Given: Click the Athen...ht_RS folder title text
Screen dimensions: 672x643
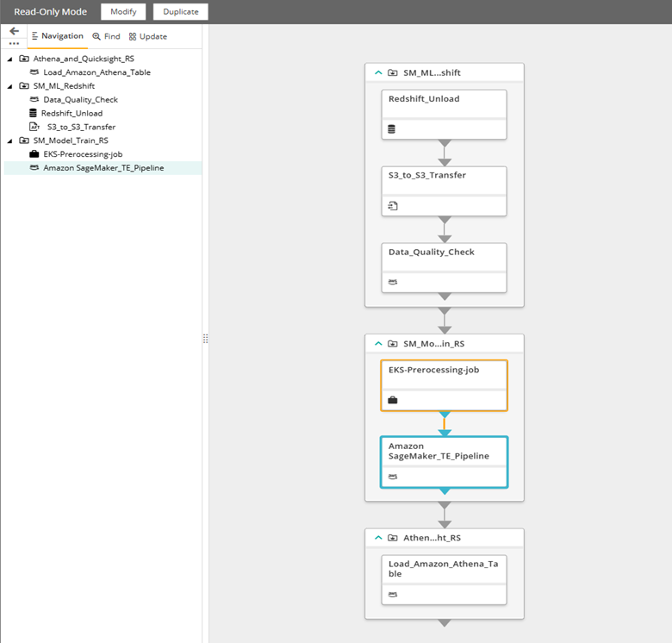Looking at the screenshot, I should [432, 538].
